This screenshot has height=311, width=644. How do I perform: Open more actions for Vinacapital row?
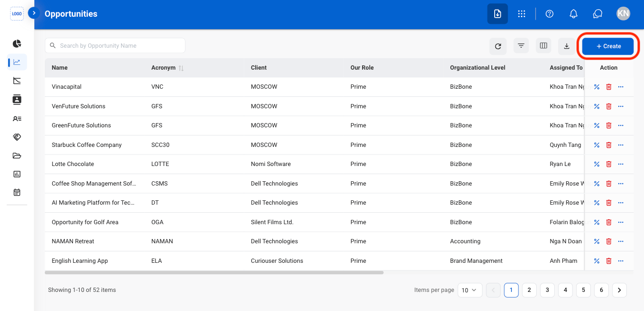pos(621,87)
